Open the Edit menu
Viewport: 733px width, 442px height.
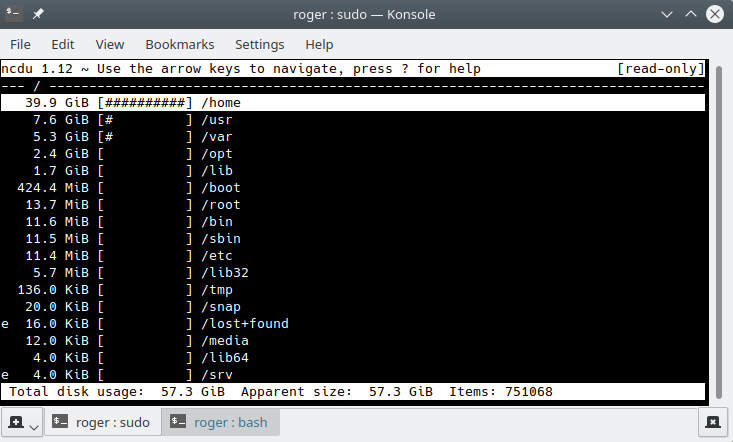click(x=63, y=44)
